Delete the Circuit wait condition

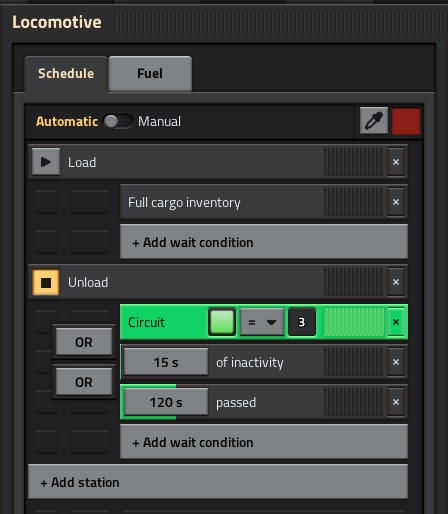click(396, 322)
